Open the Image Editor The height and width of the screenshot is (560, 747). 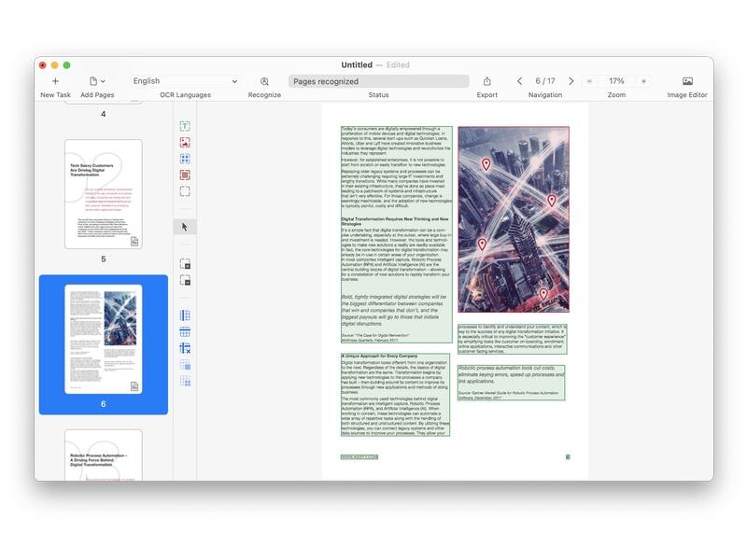687,81
